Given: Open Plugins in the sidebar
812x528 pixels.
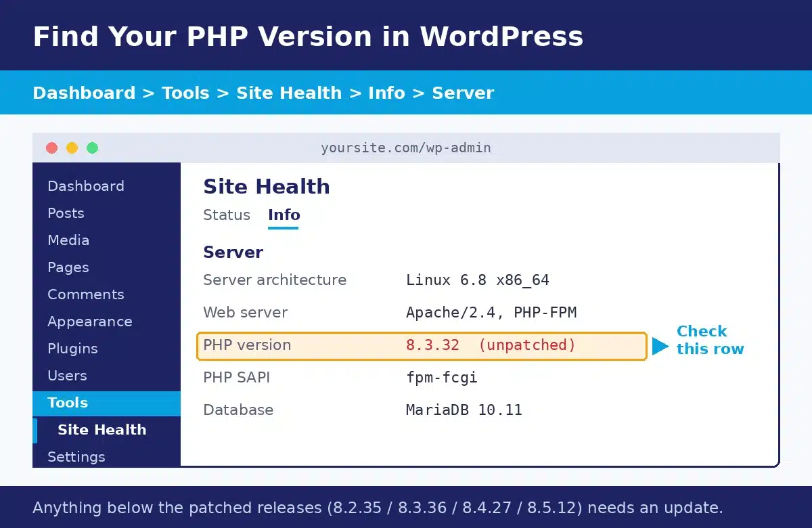Looking at the screenshot, I should (x=72, y=349).
